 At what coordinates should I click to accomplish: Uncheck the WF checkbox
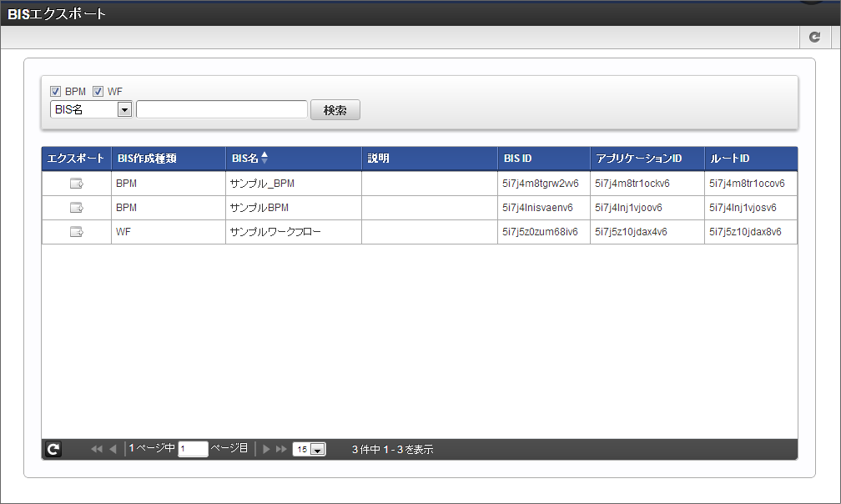pos(98,92)
